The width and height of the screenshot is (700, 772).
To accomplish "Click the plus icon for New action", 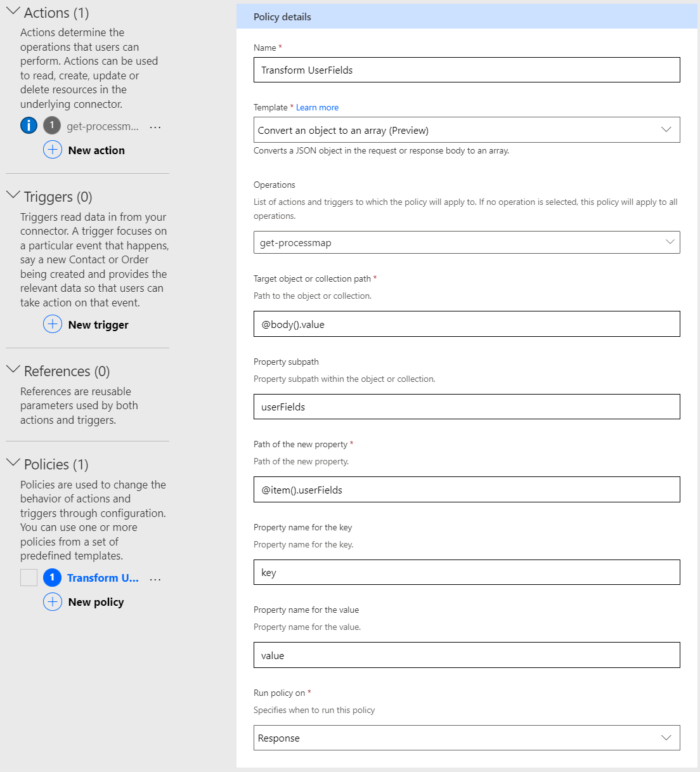I will [x=53, y=150].
